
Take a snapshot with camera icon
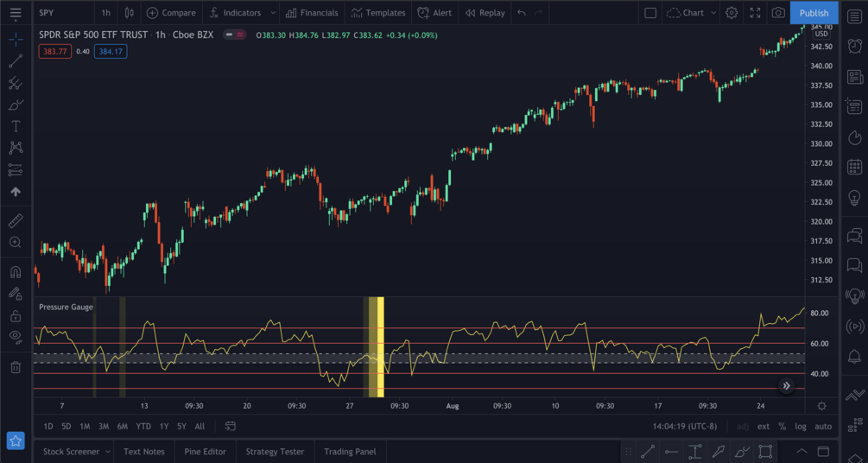click(778, 13)
